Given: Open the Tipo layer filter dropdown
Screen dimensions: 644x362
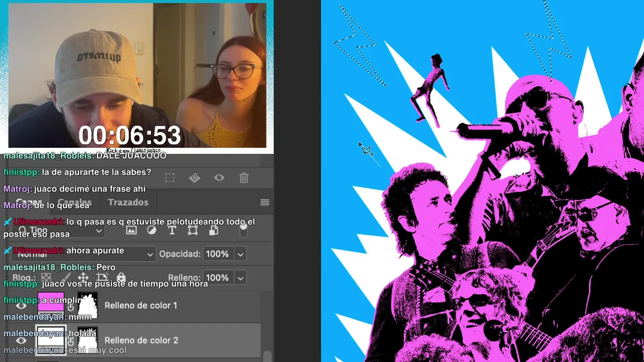Looking at the screenshot, I should point(58,231).
